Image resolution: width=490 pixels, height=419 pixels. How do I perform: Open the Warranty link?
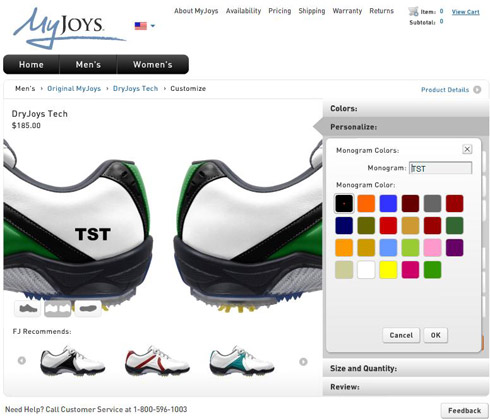pyautogui.click(x=347, y=11)
